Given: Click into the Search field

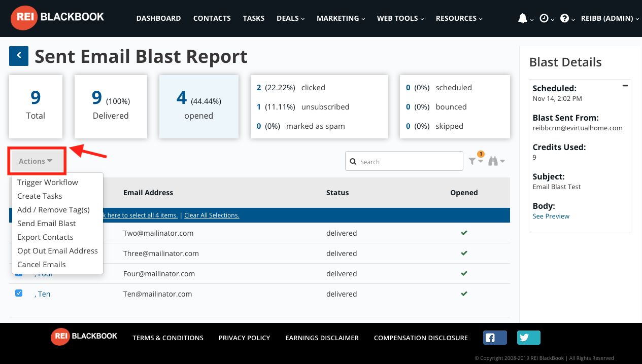Looking at the screenshot, I should tap(404, 161).
